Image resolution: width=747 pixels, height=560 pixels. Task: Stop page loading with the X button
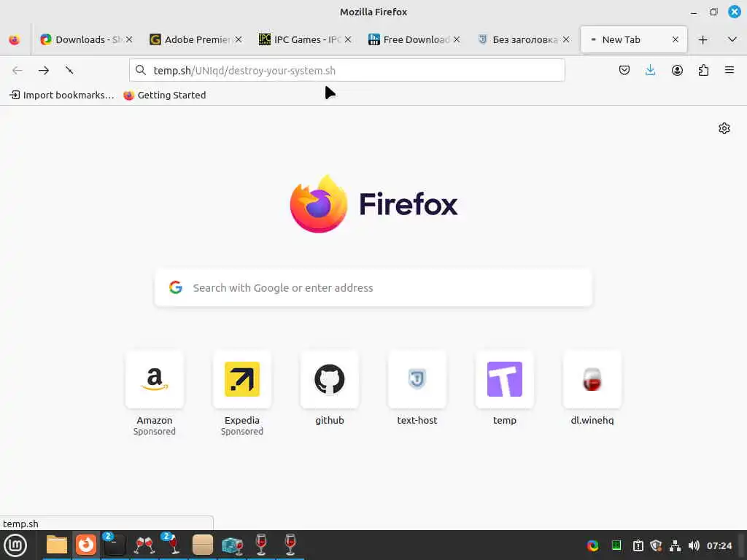coord(69,71)
